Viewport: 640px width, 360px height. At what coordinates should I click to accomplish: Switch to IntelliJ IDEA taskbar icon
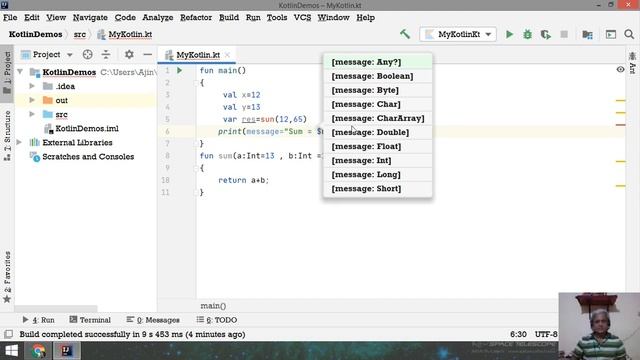pos(67,351)
